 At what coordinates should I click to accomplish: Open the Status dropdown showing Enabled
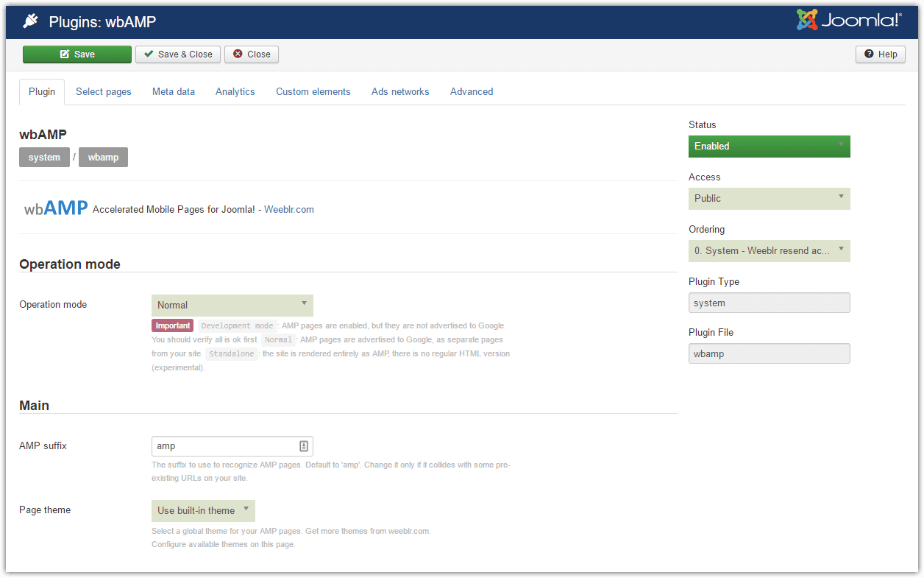[x=770, y=147]
